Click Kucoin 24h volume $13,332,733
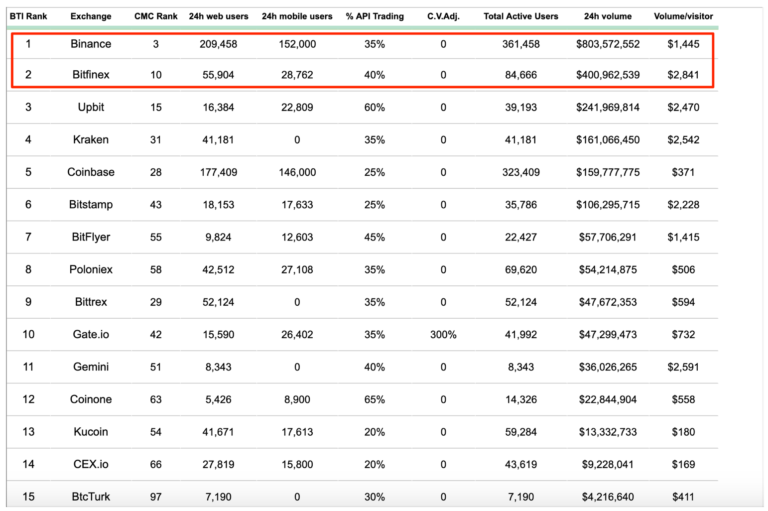768x511 pixels. tap(608, 432)
